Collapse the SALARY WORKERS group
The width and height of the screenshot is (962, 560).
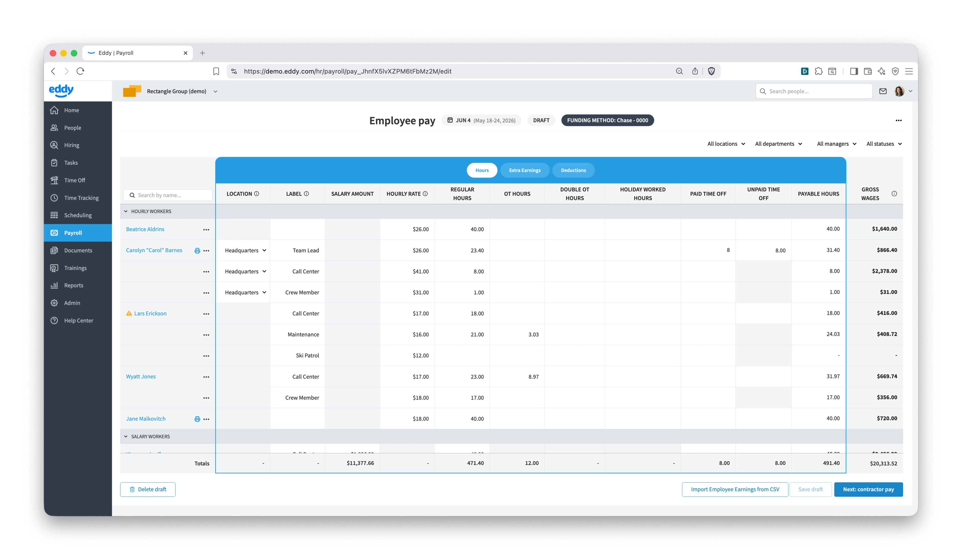tap(126, 436)
